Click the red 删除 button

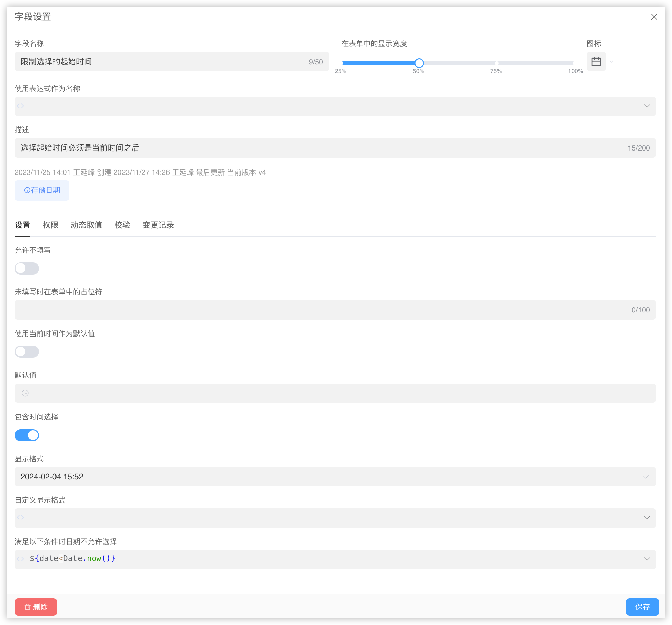point(36,607)
